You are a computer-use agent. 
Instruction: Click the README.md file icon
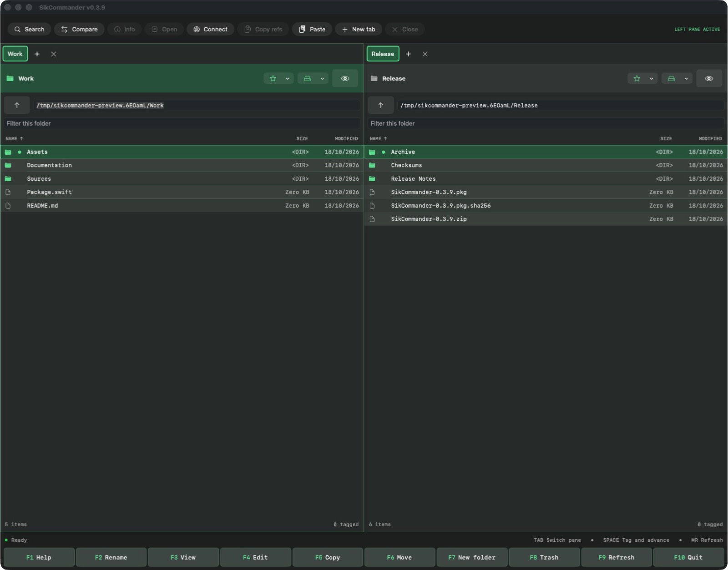click(x=8, y=206)
